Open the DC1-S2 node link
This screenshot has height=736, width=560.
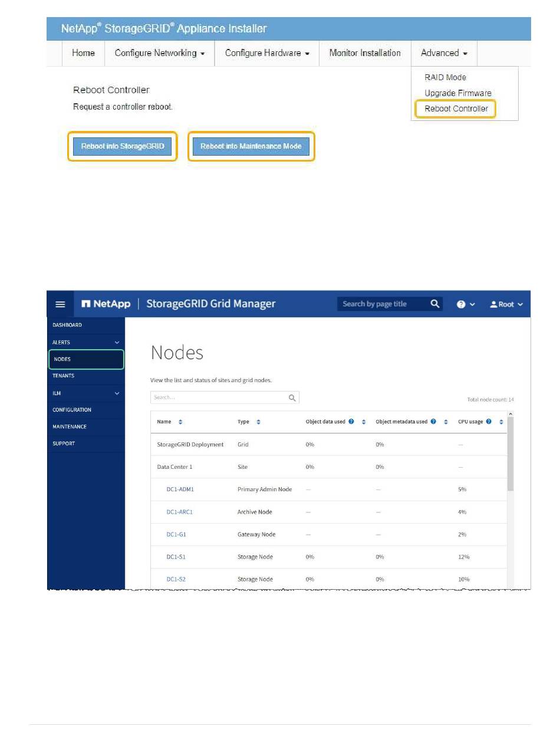tap(176, 579)
